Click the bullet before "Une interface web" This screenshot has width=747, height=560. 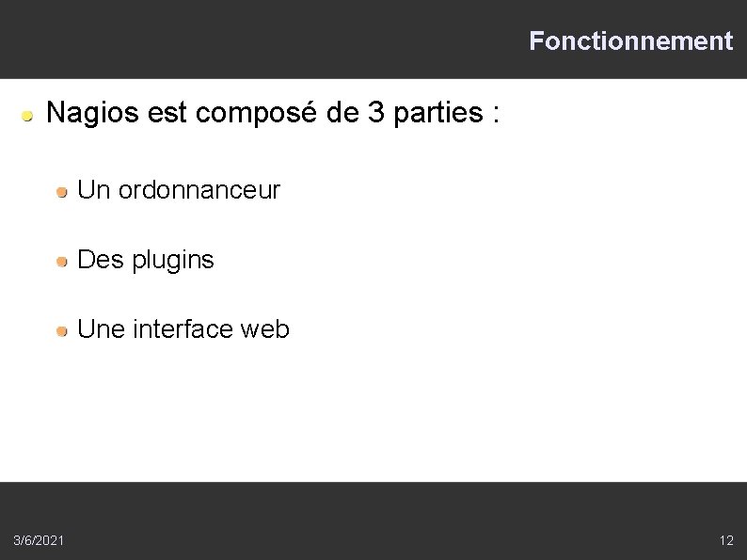point(61,330)
